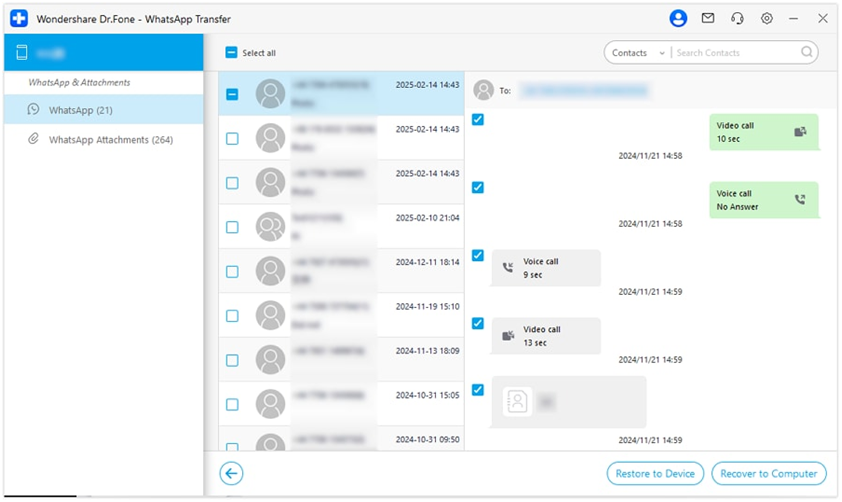Go back using the arrow button

(231, 473)
